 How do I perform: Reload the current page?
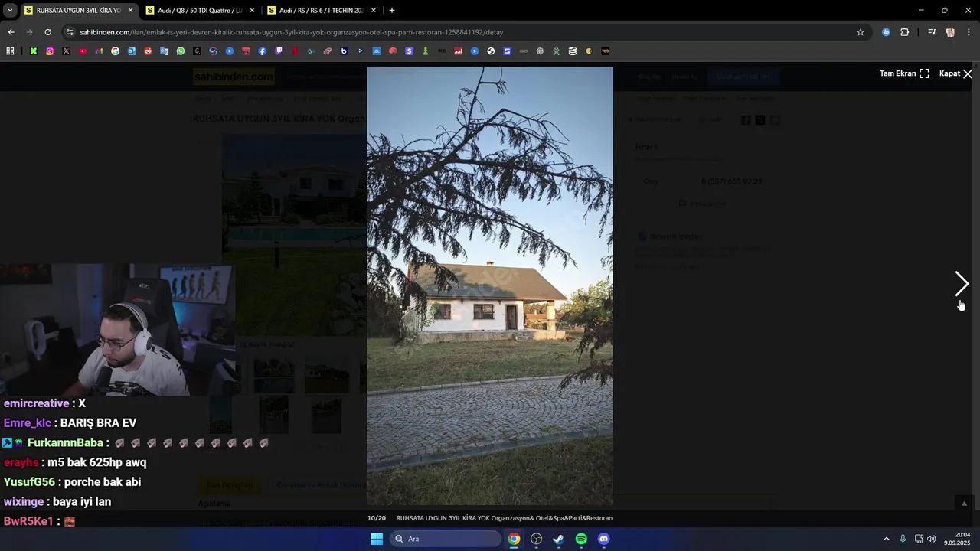[47, 32]
